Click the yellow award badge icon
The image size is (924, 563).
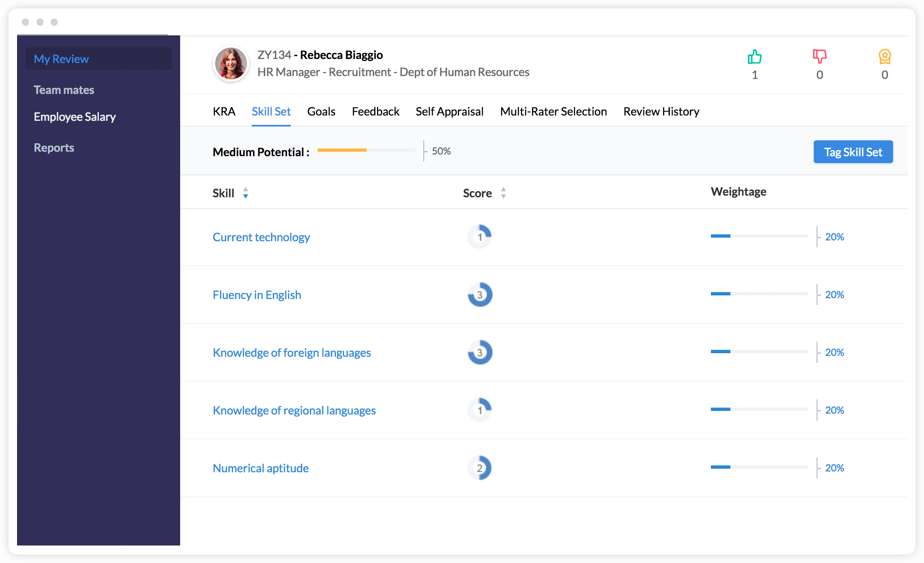coord(885,57)
